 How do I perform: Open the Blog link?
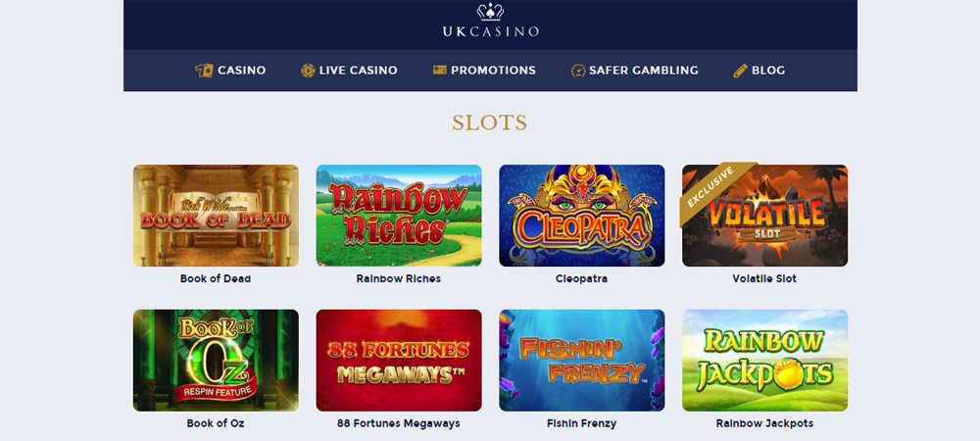(768, 71)
